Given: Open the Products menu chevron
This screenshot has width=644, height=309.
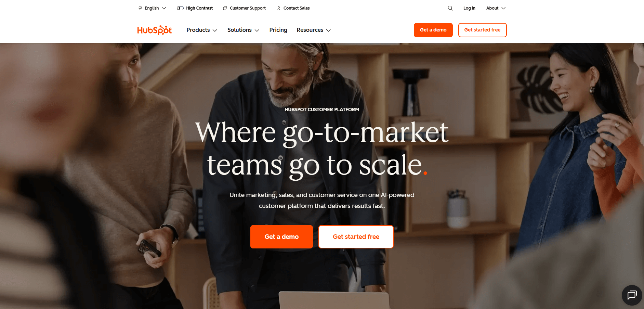Looking at the screenshot, I should pyautogui.click(x=215, y=30).
